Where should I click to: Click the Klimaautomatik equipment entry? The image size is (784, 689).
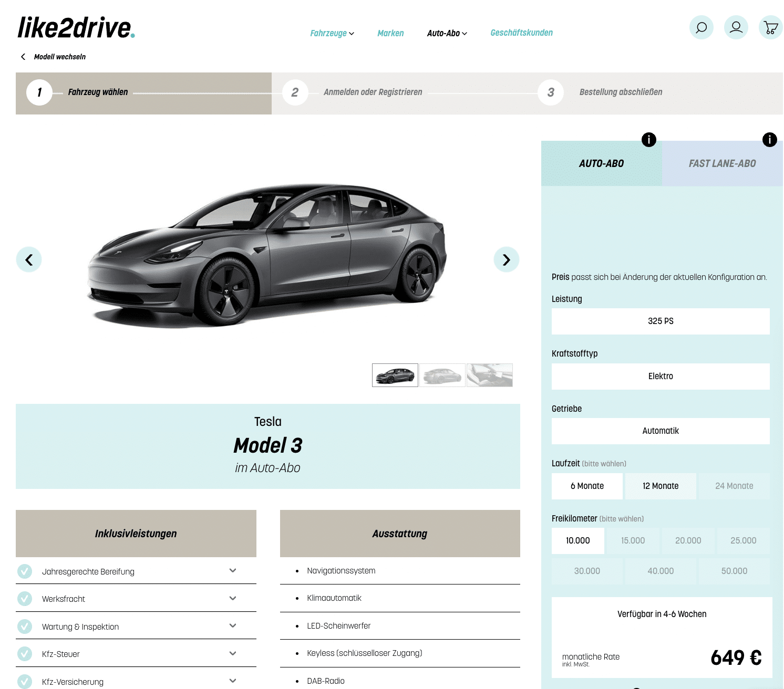click(x=334, y=598)
